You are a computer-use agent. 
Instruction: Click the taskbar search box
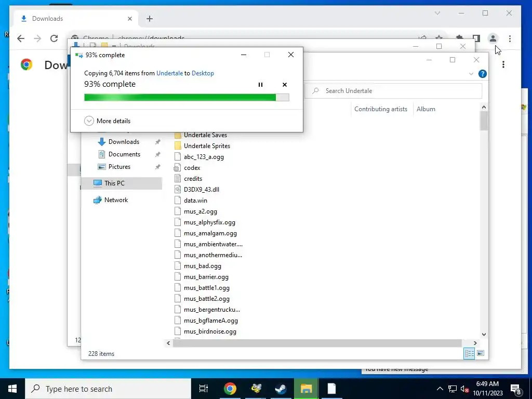click(108, 389)
